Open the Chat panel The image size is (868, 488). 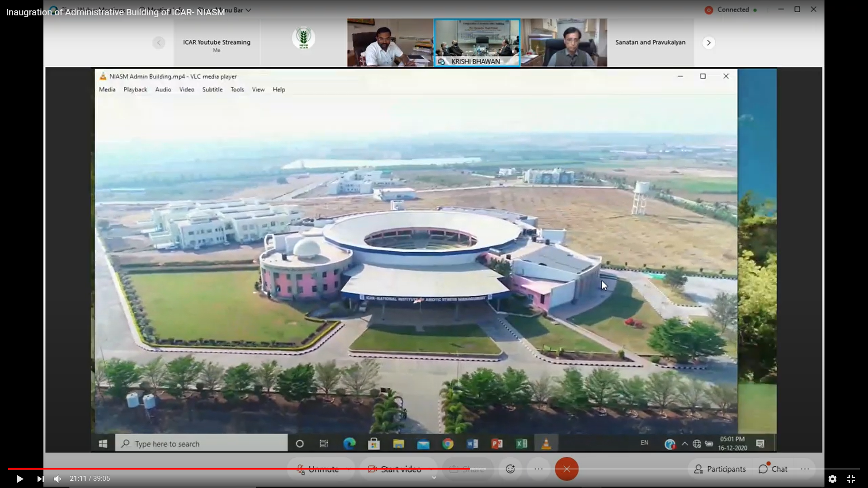(x=773, y=469)
